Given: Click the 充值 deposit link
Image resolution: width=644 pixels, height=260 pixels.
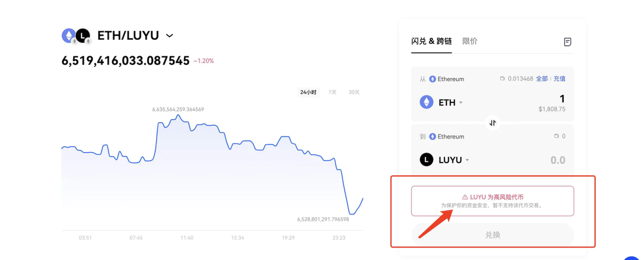Looking at the screenshot, I should [x=559, y=79].
